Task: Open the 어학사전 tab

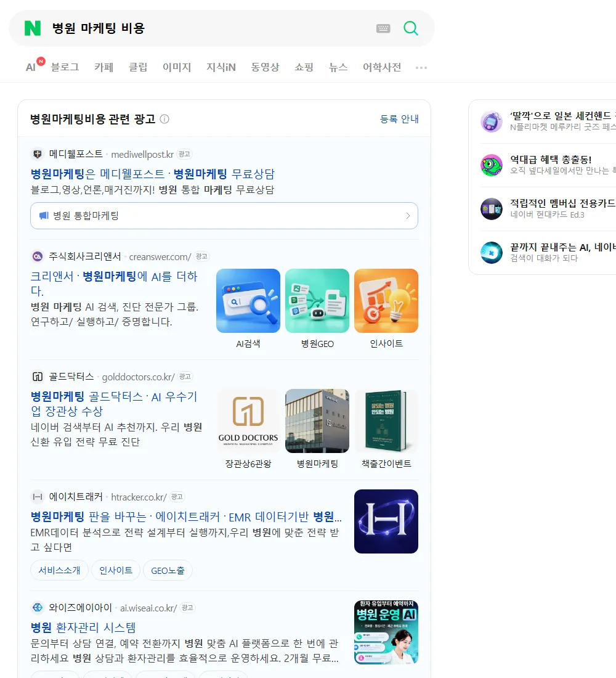Action: point(382,67)
